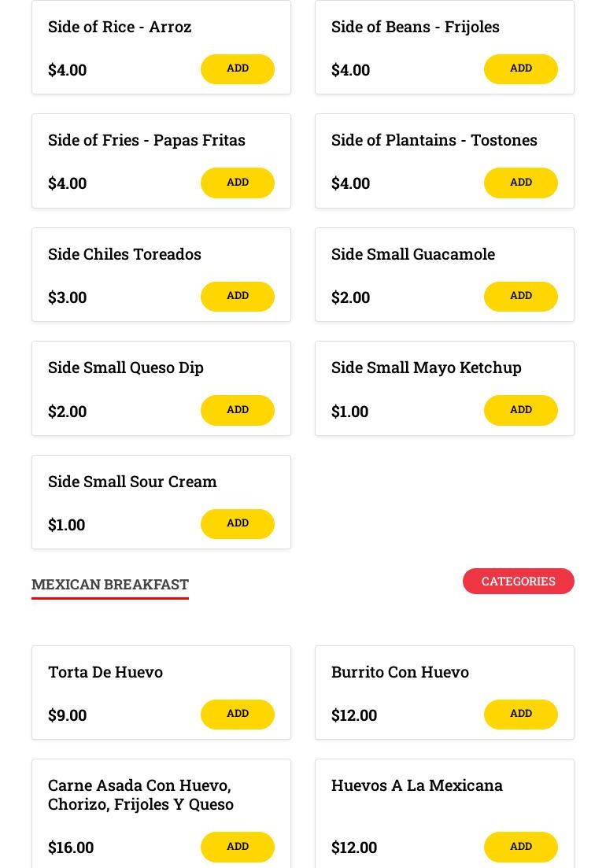Add Torta De Huevo to order

tap(238, 714)
